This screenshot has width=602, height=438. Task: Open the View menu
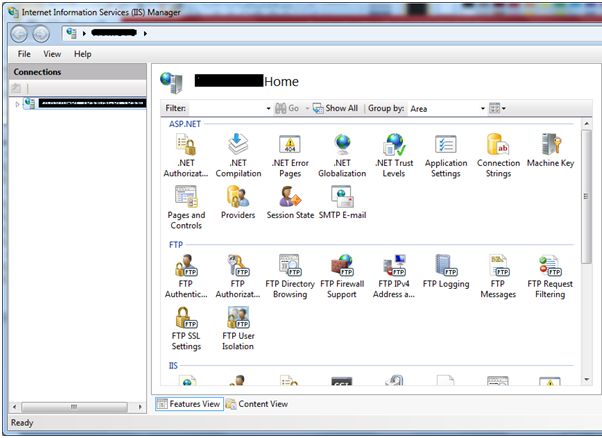(x=52, y=54)
